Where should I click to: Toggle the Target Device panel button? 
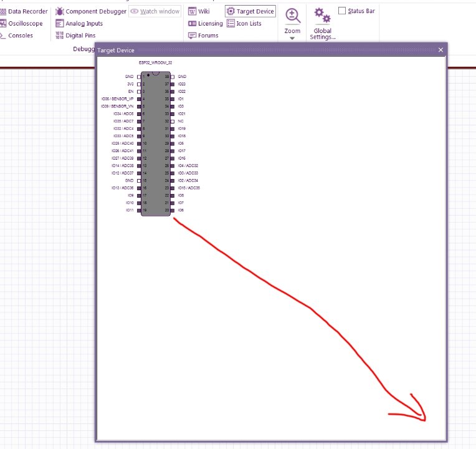[x=250, y=11]
